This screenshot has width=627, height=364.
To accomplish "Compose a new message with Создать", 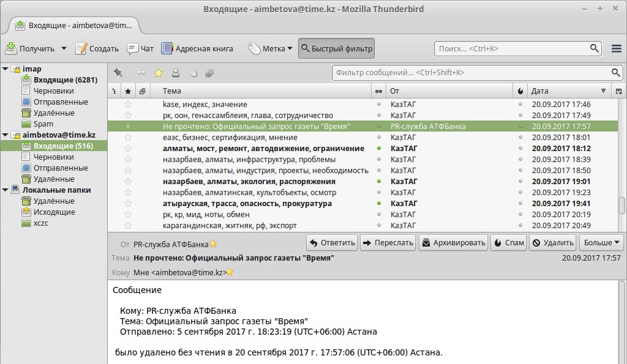I will tap(97, 48).
